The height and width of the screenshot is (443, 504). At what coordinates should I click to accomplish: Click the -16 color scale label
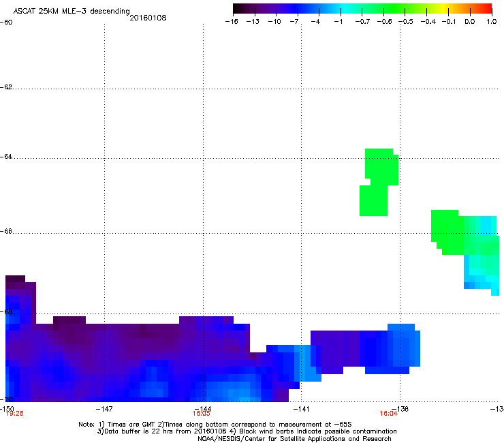232,22
